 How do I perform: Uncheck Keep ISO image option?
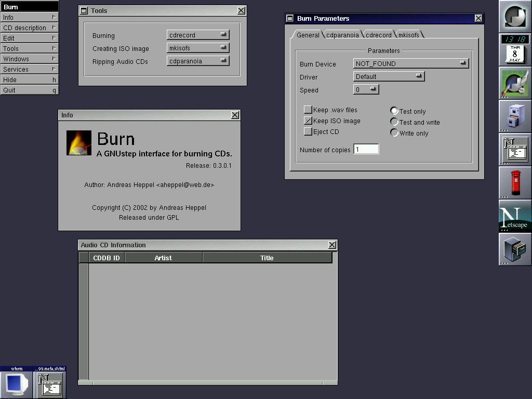coord(308,121)
